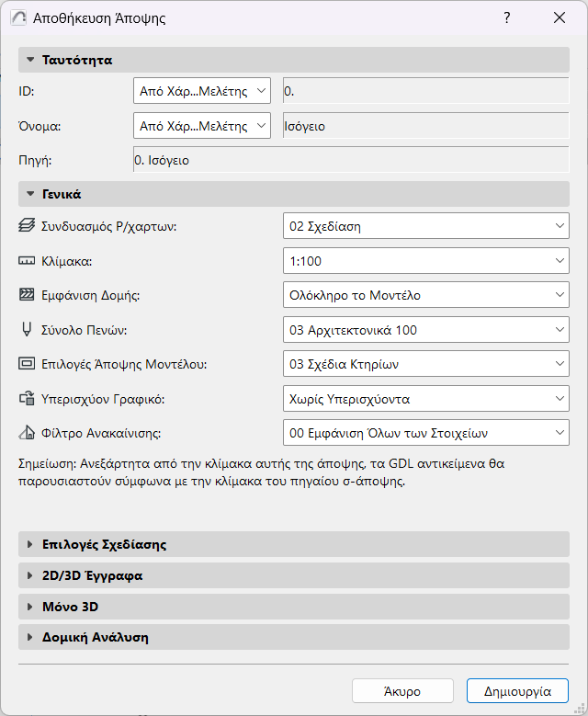Open the 03 Αρχιτεκτονικά 100 pen set dropdown

[426, 329]
